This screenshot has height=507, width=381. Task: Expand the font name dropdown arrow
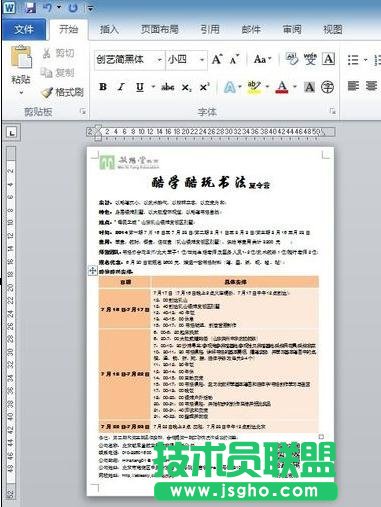pos(160,60)
